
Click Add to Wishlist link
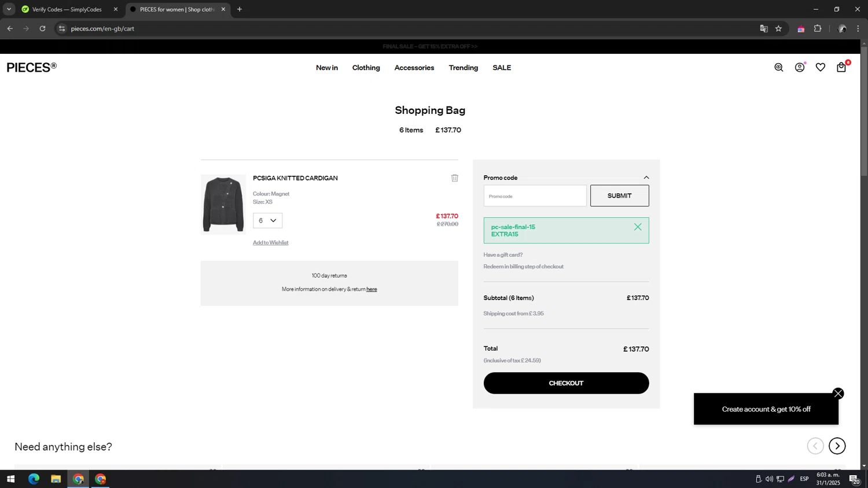271,243
